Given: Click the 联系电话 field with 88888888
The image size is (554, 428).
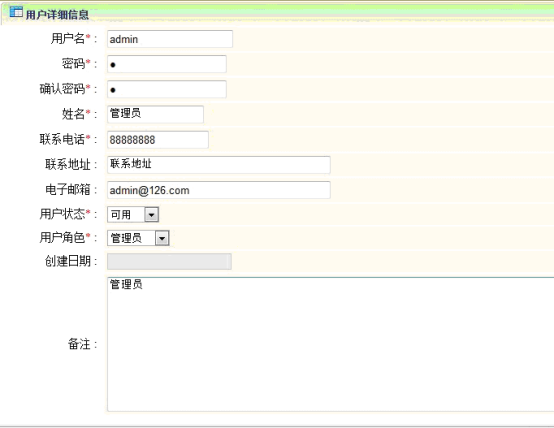Looking at the screenshot, I should [158, 140].
